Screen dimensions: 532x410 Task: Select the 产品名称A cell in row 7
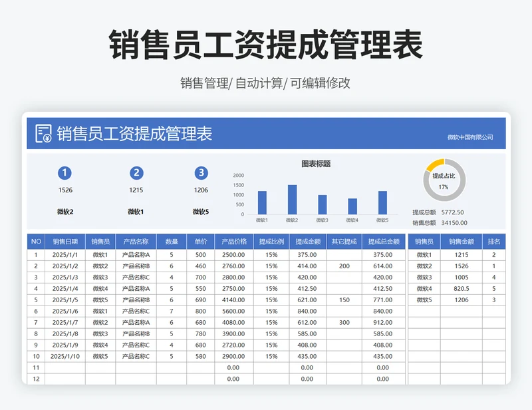click(136, 322)
